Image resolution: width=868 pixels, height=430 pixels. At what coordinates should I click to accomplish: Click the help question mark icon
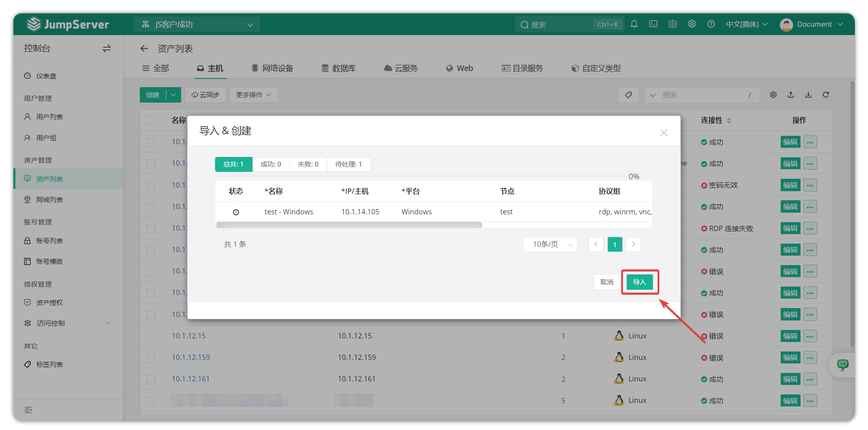[711, 24]
